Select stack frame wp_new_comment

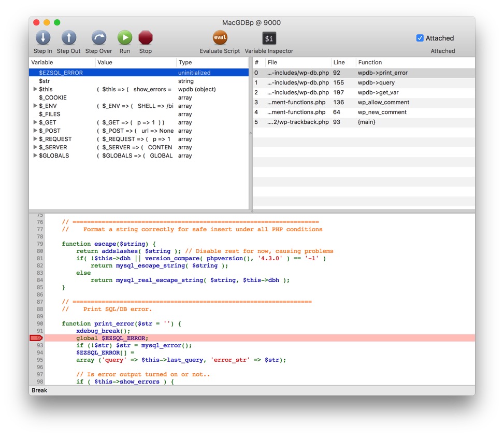click(x=364, y=112)
